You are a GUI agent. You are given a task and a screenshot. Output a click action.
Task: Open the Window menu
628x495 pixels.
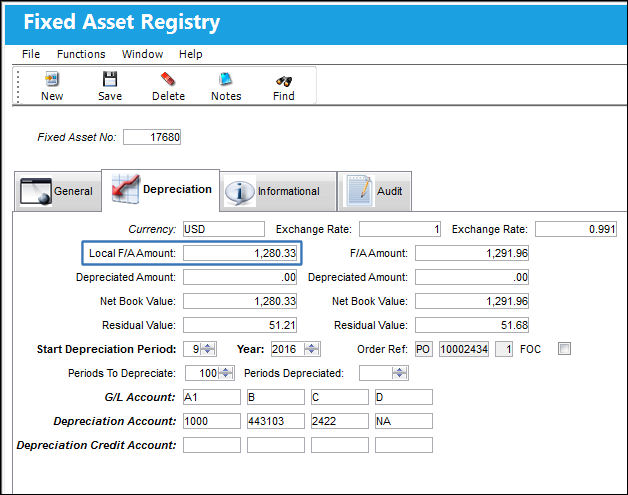click(142, 54)
